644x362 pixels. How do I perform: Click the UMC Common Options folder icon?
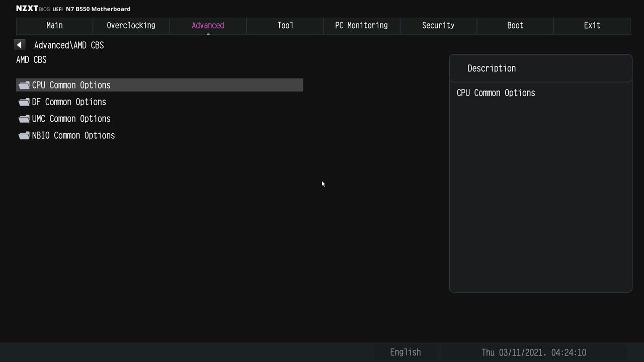pyautogui.click(x=24, y=119)
